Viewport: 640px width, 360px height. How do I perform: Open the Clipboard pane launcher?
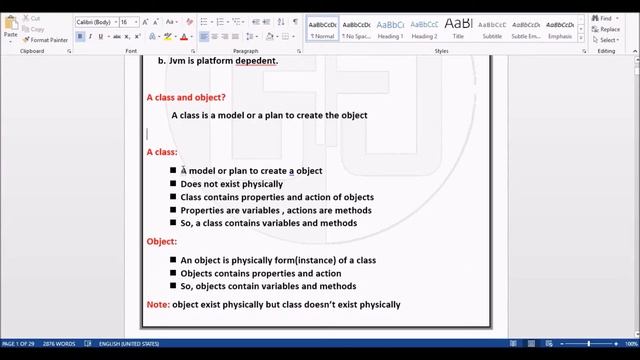point(69,51)
